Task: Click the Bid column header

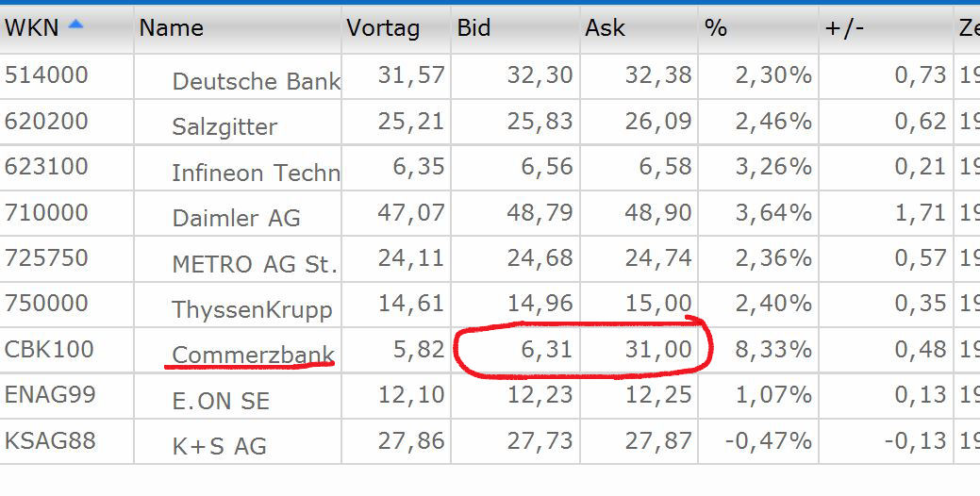Action: click(473, 28)
